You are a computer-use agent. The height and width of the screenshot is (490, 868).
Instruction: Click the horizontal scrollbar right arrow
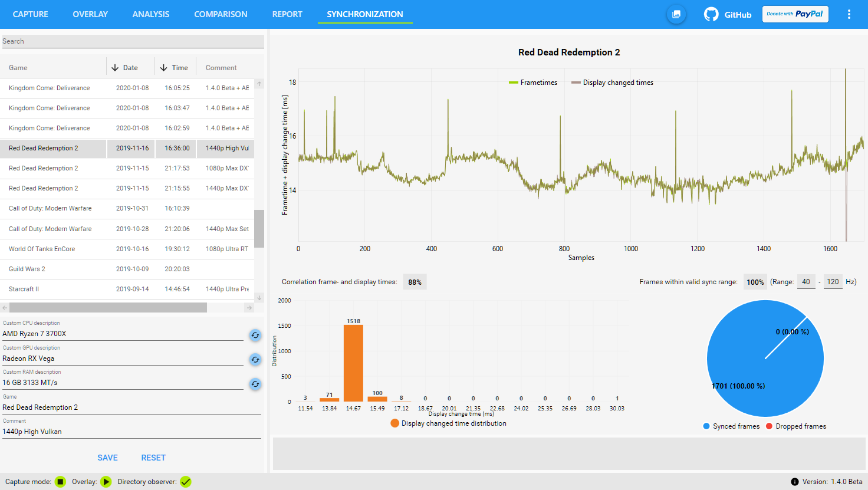pyautogui.click(x=249, y=308)
